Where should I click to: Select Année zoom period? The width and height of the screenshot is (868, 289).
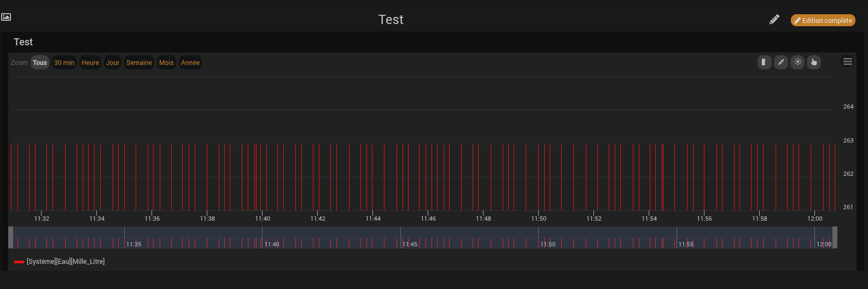click(190, 63)
